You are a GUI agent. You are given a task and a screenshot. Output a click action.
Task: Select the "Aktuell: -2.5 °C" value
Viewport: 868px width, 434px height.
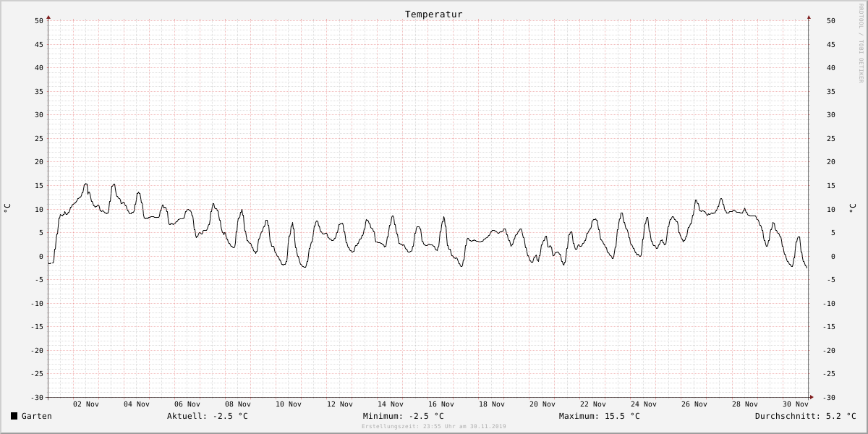(208, 416)
